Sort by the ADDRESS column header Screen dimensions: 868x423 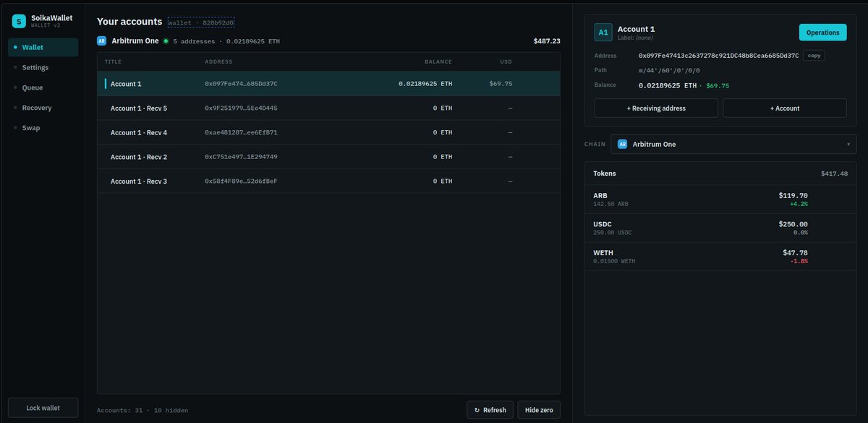tap(218, 62)
